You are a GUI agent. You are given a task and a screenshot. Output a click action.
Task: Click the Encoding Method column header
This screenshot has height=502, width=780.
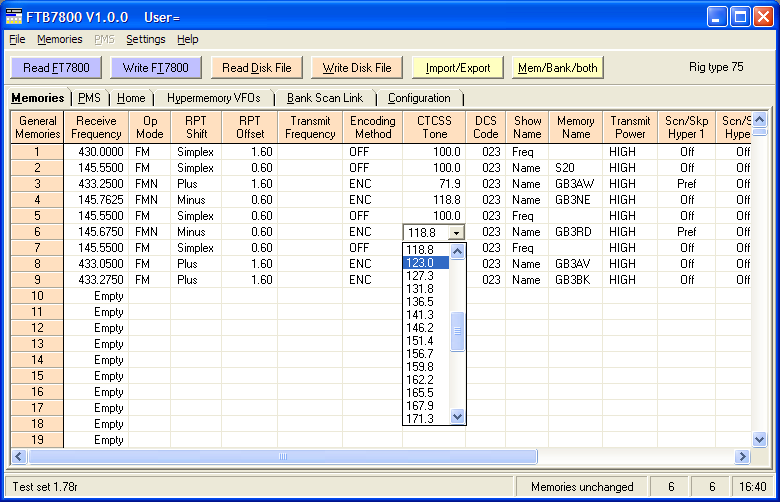373,127
